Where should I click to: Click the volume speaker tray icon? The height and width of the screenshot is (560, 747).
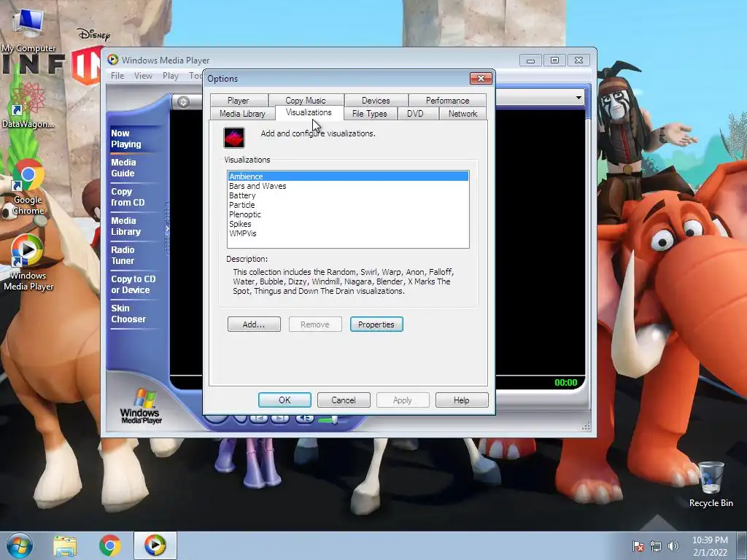pyautogui.click(x=673, y=546)
